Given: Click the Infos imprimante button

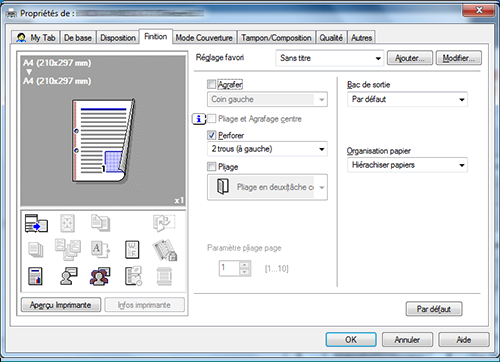Looking at the screenshot, I should pos(144,305).
